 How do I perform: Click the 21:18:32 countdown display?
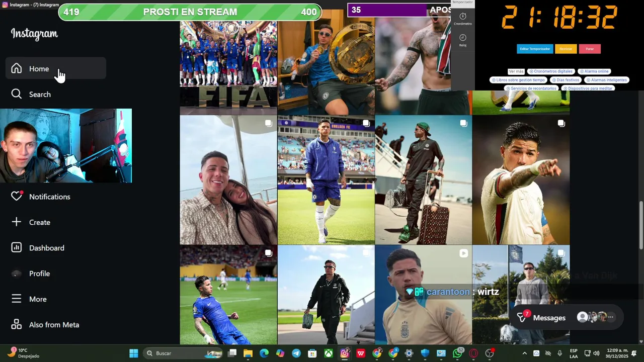pyautogui.click(x=559, y=18)
